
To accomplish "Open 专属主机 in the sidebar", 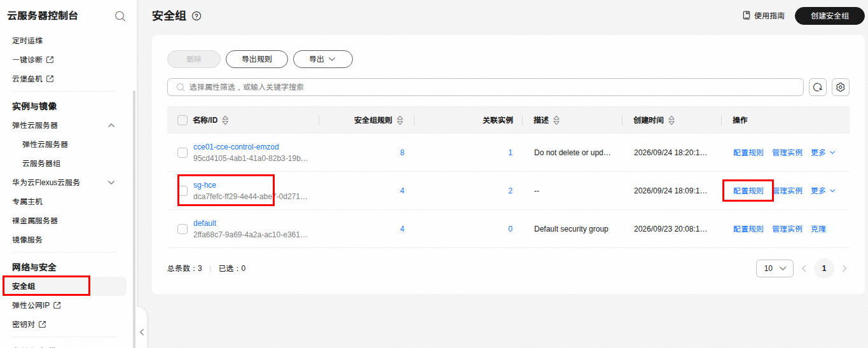I will (x=27, y=202).
